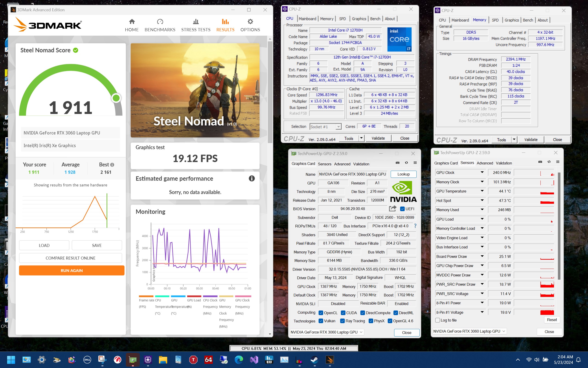Open Bench tab in CPU-Z CPU window
The height and width of the screenshot is (368, 588).
(375, 19)
